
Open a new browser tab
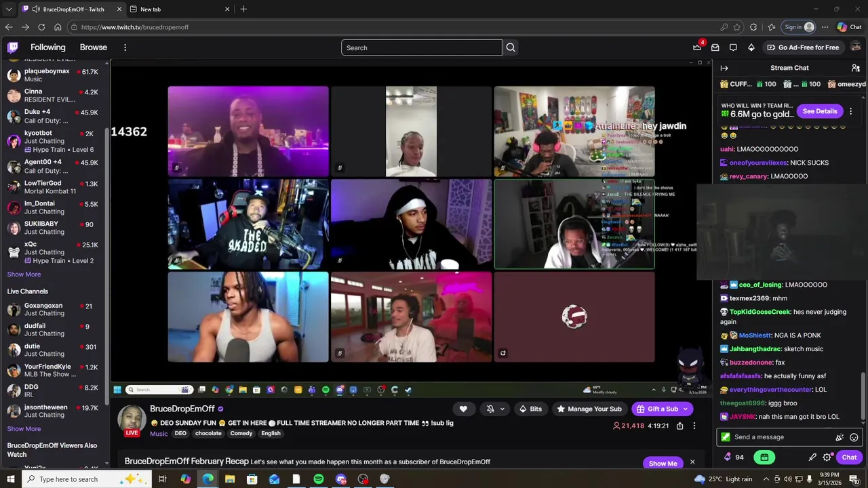point(243,9)
